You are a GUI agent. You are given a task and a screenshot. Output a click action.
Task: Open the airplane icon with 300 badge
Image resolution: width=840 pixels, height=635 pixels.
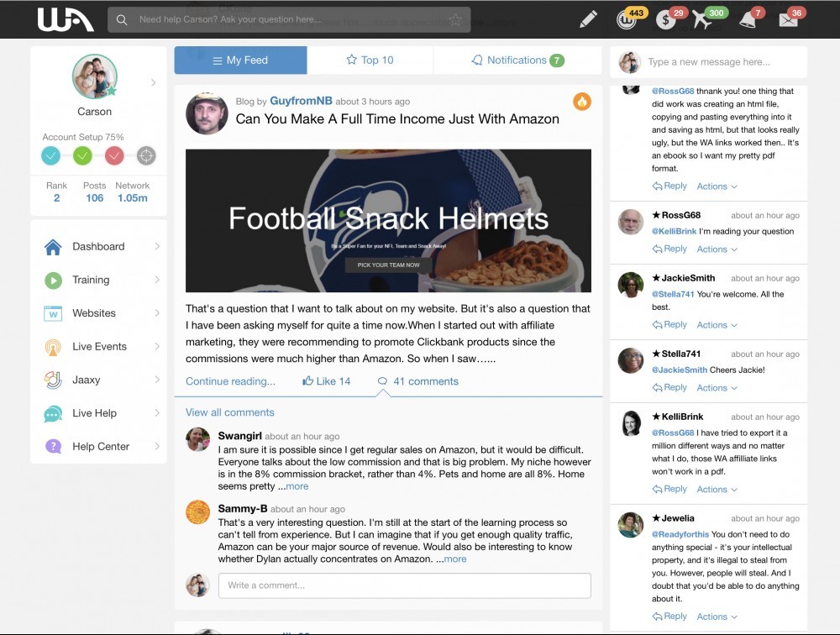702,20
